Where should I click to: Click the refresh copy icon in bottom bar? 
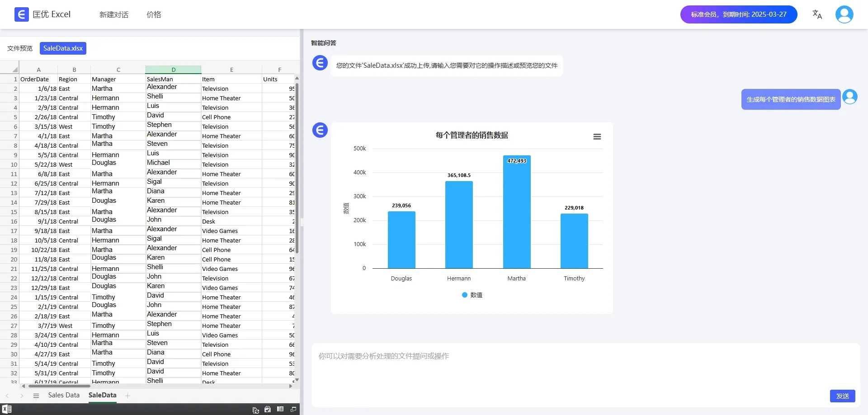click(256, 410)
